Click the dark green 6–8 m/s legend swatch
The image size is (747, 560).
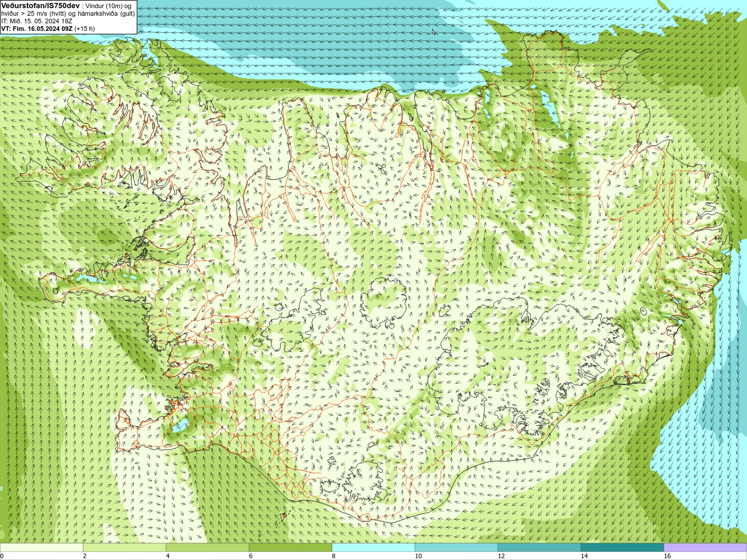290,548
